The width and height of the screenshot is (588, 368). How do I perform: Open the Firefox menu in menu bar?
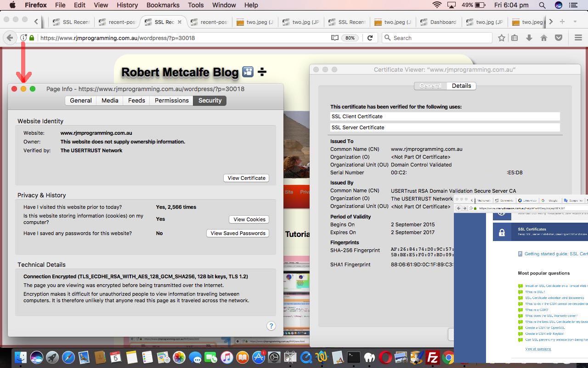pyautogui.click(x=35, y=5)
